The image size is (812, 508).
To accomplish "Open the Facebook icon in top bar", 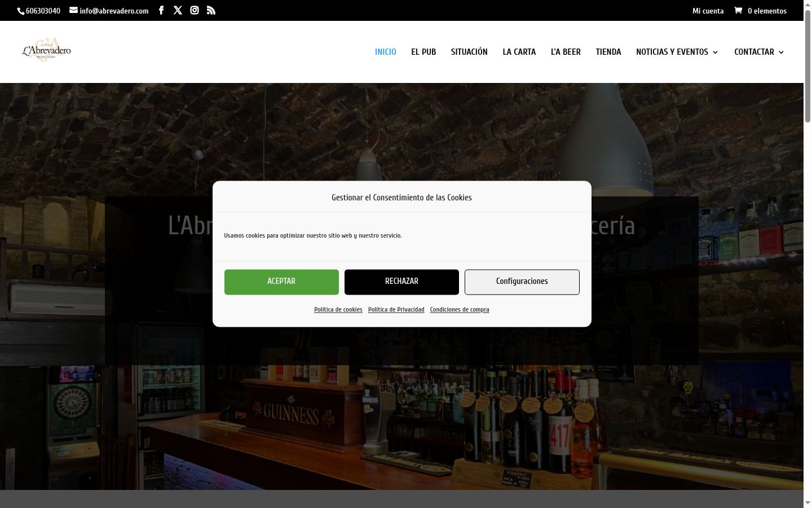I will point(161,10).
